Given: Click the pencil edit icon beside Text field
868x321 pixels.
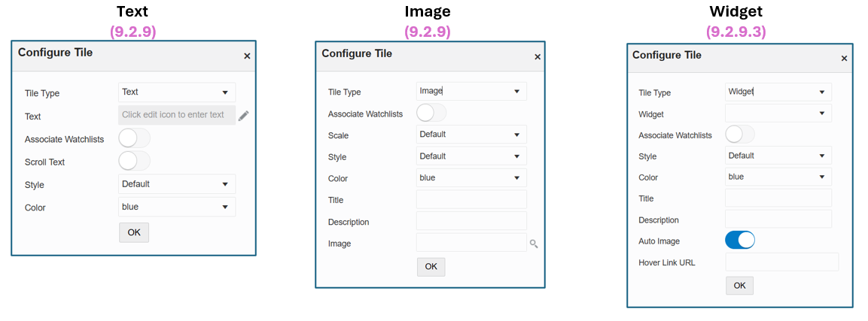Looking at the screenshot, I should pos(243,115).
